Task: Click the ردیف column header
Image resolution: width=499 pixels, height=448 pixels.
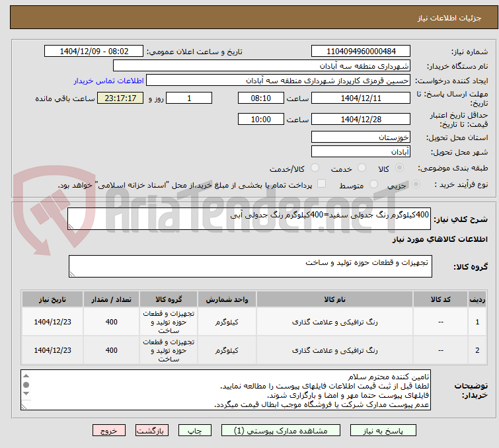Action: click(x=477, y=299)
